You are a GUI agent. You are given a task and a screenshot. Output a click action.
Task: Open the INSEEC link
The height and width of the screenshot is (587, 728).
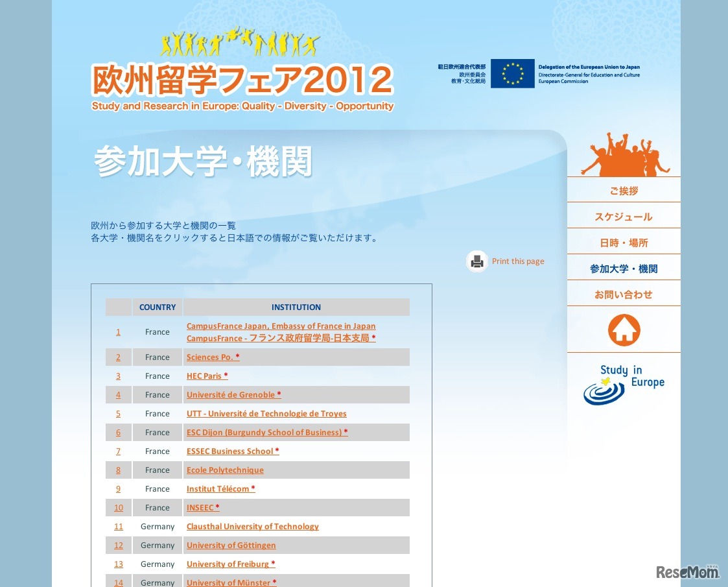point(203,508)
